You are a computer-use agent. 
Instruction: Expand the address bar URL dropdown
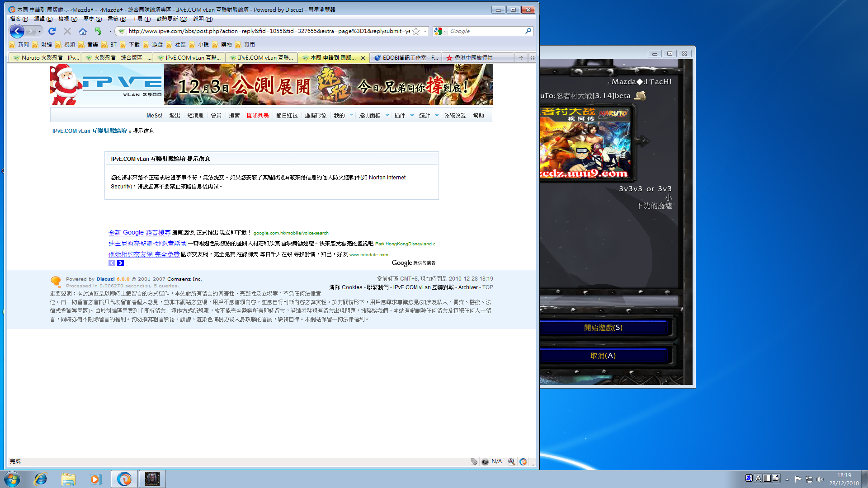[x=425, y=31]
